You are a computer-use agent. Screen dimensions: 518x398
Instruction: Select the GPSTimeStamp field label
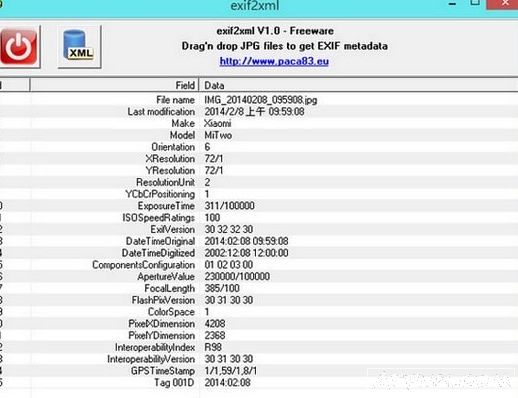tap(163, 371)
